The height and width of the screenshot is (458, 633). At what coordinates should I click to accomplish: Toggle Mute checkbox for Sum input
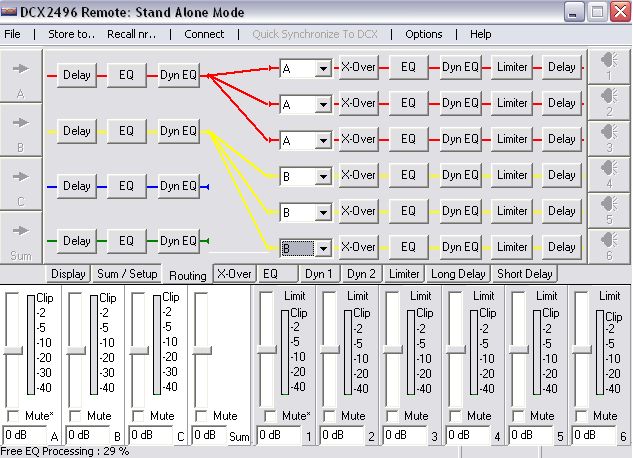pyautogui.click(x=201, y=416)
